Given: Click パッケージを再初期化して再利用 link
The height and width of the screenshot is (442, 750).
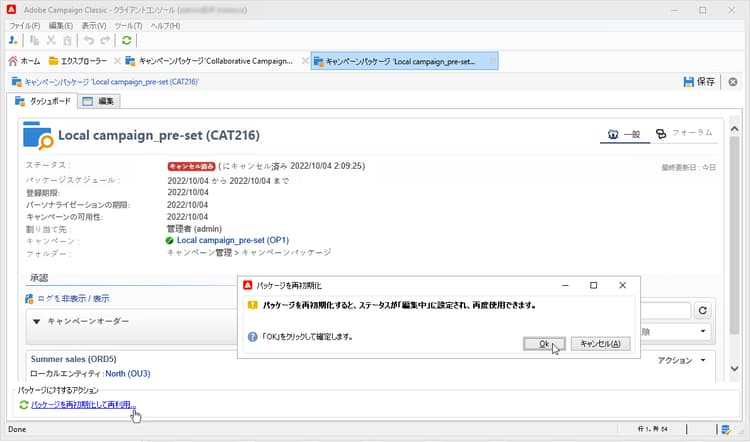Looking at the screenshot, I should tap(83, 405).
